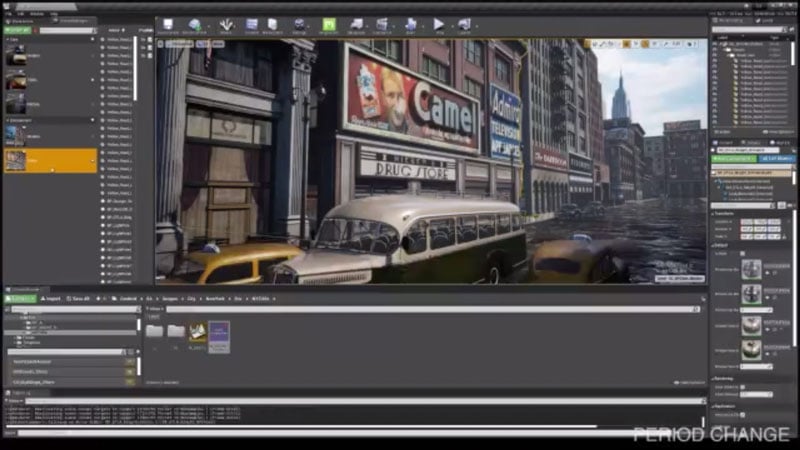This screenshot has width=800, height=450.
Task: Click the scale lock icon in Transform
Action: [x=785, y=237]
